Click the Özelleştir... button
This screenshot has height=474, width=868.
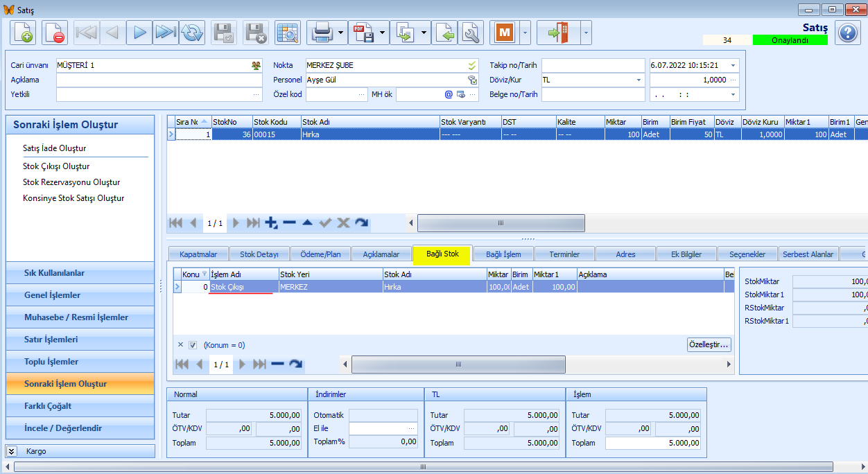(709, 344)
